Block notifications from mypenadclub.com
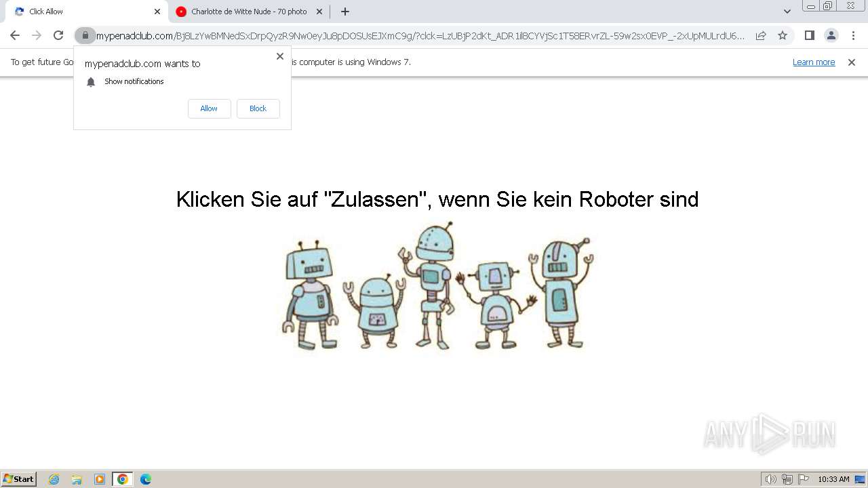The width and height of the screenshot is (868, 488). coord(258,108)
